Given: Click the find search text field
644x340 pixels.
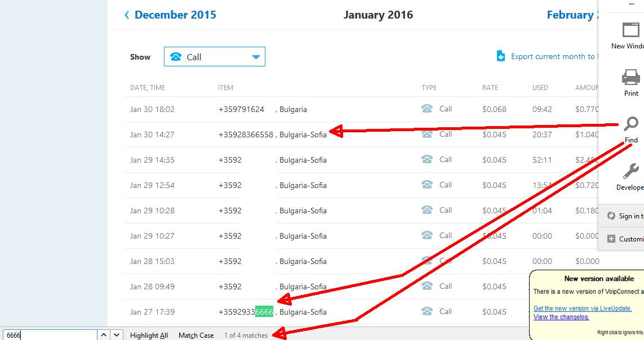Looking at the screenshot, I should 51,335.
